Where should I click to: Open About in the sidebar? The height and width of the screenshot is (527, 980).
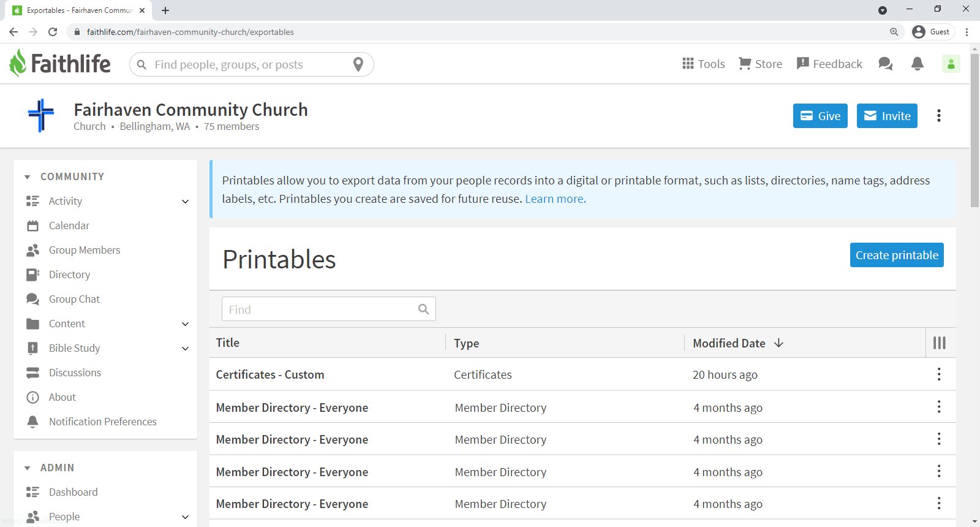pyautogui.click(x=62, y=397)
